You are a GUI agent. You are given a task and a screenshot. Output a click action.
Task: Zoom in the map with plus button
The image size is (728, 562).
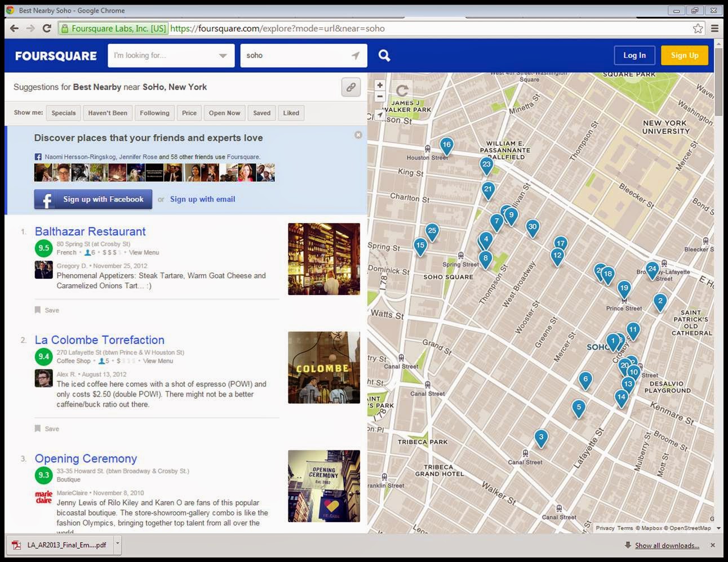pos(380,85)
